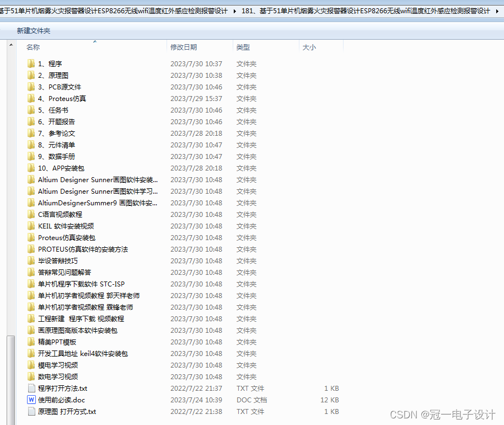The height and width of the screenshot is (425, 504).
Task: Click the scroll-up arrow of the left pane
Action: [11, 45]
